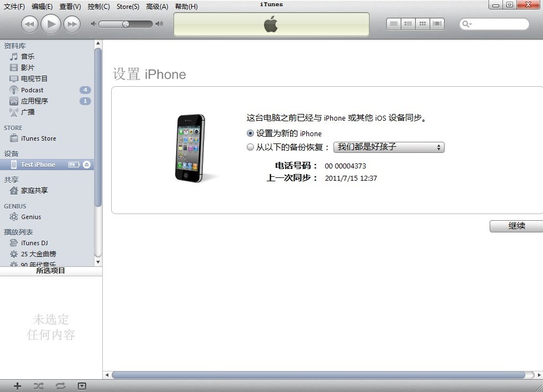Click the mute speaker icon left of volume
This screenshot has width=543, height=392.
(93, 24)
